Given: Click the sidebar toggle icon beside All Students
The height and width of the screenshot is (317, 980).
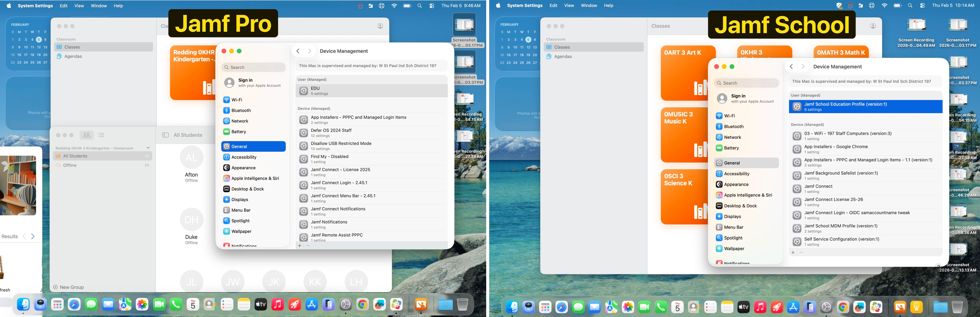Looking at the screenshot, I should click(x=166, y=135).
